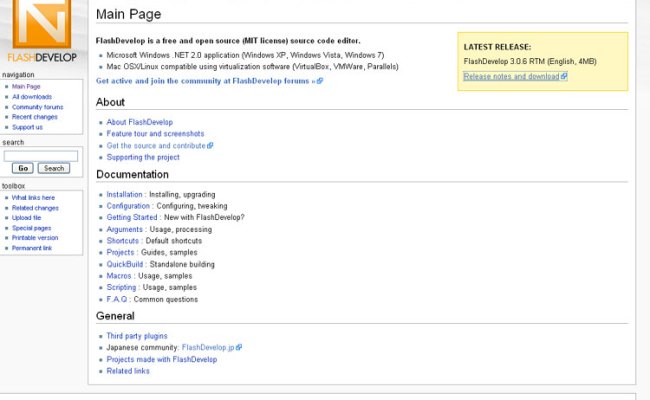Open Supporting the project link
650x400 pixels.
tap(143, 158)
